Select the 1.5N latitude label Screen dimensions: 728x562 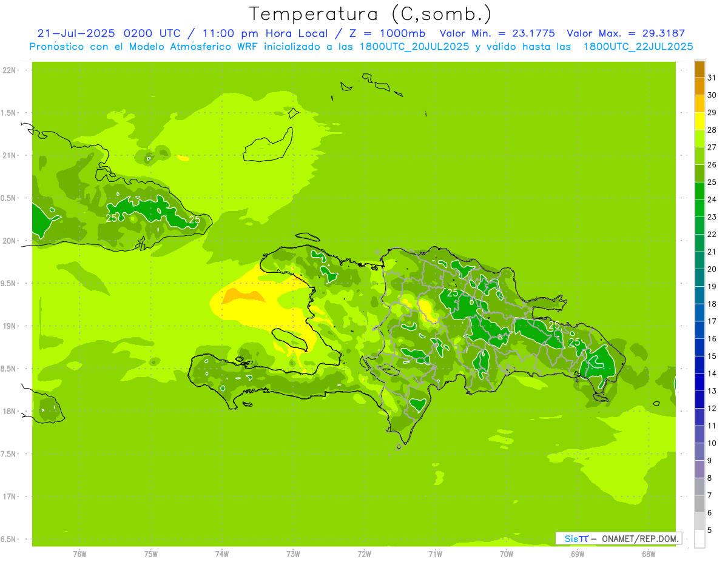(x=8, y=113)
